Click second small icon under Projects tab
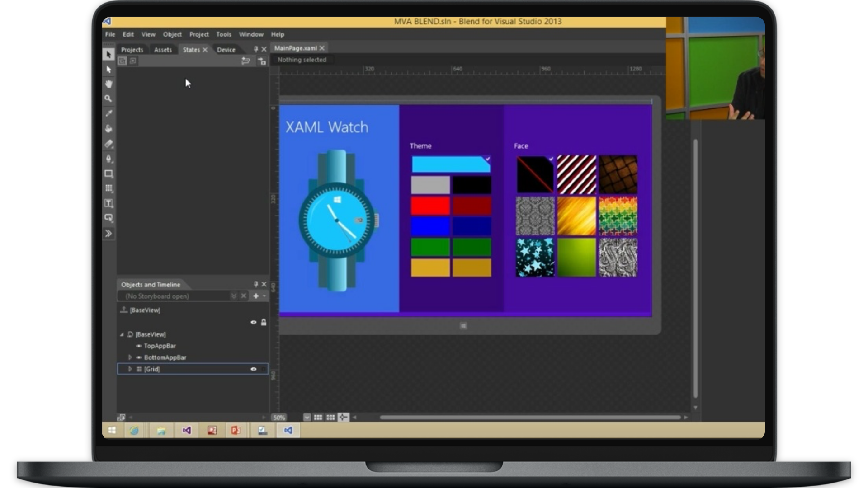The image size is (868, 488). [x=133, y=61]
